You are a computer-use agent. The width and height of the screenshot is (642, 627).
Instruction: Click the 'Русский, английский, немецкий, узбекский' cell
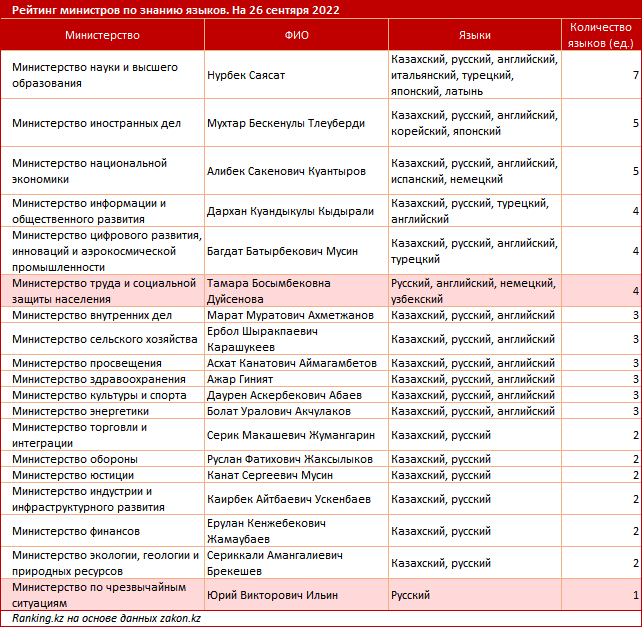click(474, 291)
